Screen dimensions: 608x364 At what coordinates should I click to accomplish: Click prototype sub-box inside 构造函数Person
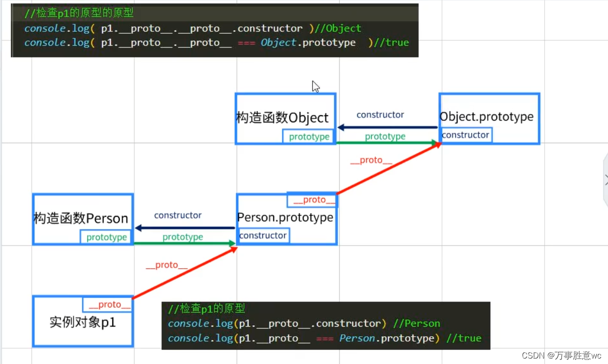pyautogui.click(x=106, y=237)
